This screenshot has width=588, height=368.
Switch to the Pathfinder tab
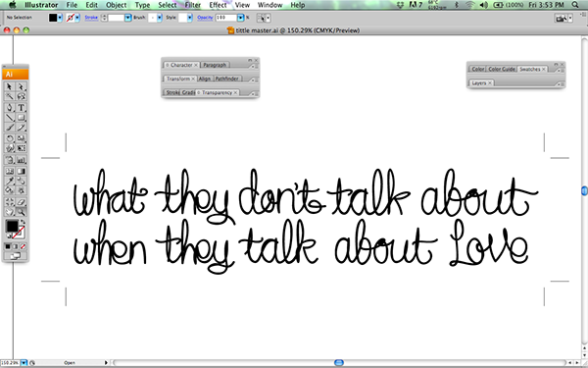[x=227, y=79]
